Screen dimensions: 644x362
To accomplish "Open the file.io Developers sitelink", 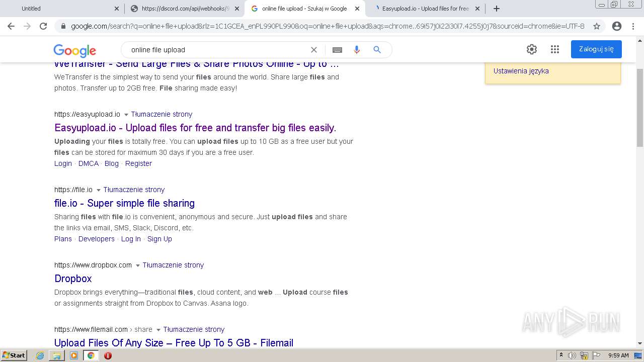I will (97, 239).
